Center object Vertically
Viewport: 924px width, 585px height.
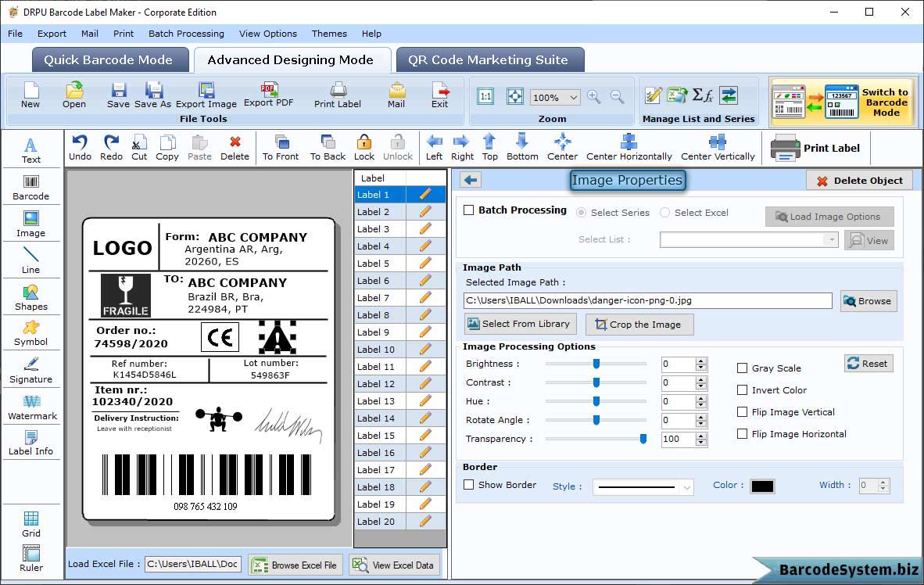718,148
